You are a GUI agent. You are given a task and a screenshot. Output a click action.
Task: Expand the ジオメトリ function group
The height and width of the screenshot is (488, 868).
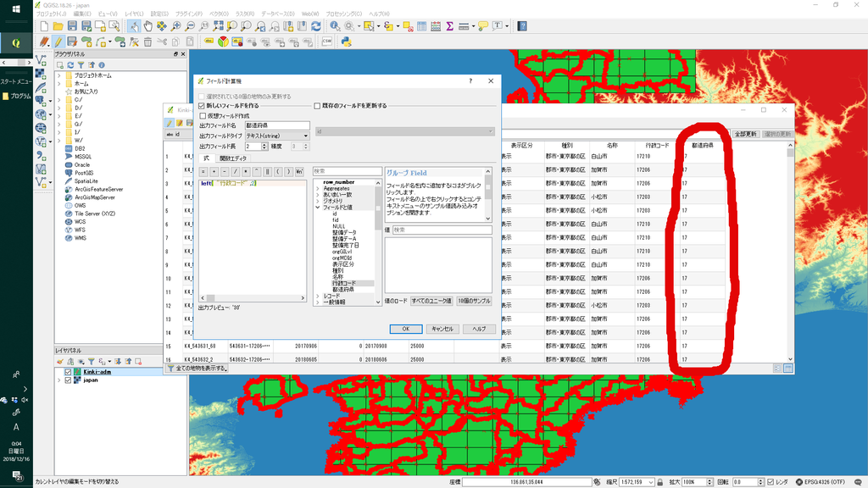(318, 202)
